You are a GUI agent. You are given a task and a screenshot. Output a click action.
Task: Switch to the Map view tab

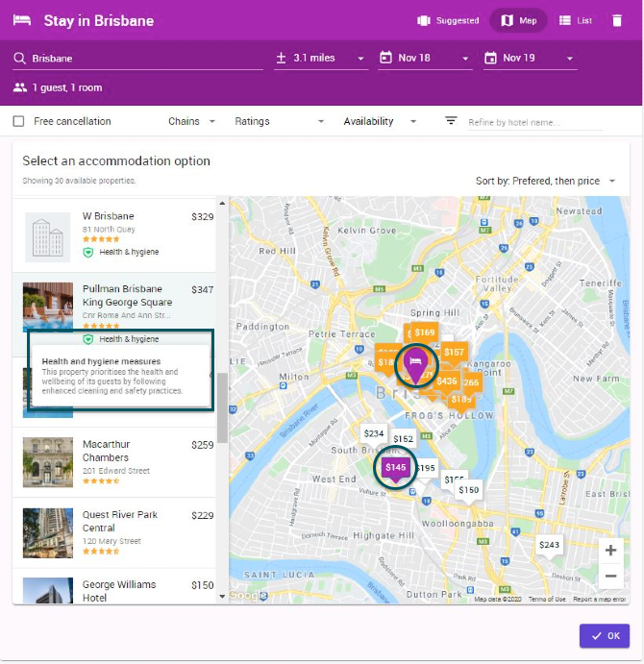tap(519, 20)
